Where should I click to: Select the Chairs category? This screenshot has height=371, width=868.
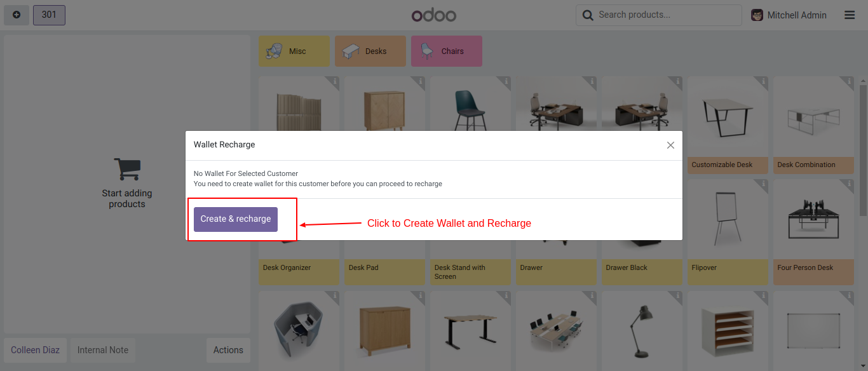(x=447, y=51)
